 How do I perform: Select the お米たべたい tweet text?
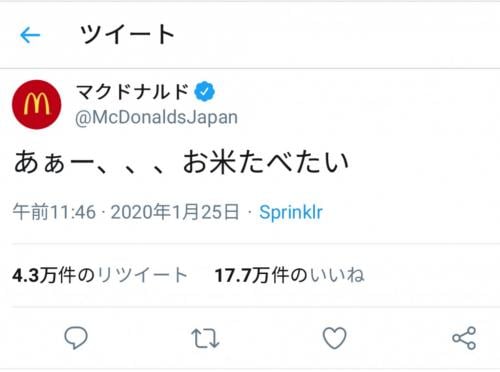coord(266,162)
